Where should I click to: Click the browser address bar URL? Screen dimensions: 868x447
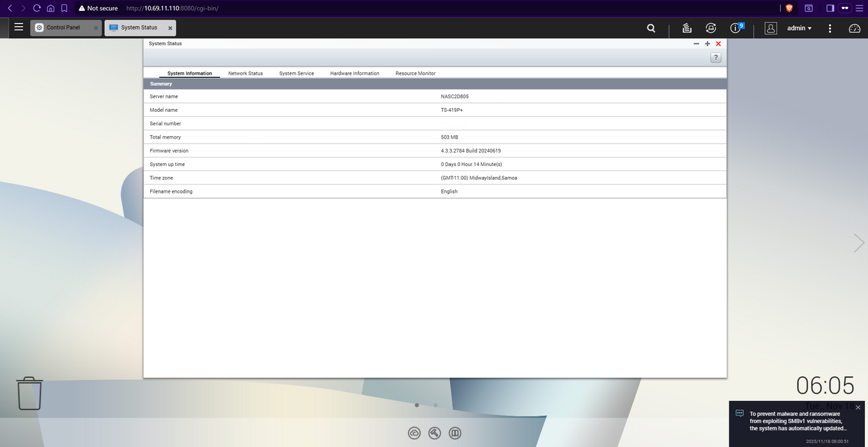pos(173,8)
